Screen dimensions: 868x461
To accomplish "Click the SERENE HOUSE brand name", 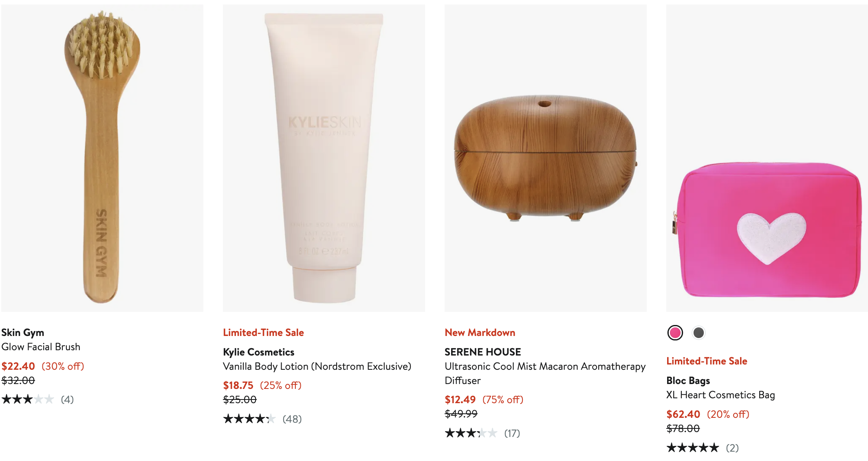I will pos(483,352).
